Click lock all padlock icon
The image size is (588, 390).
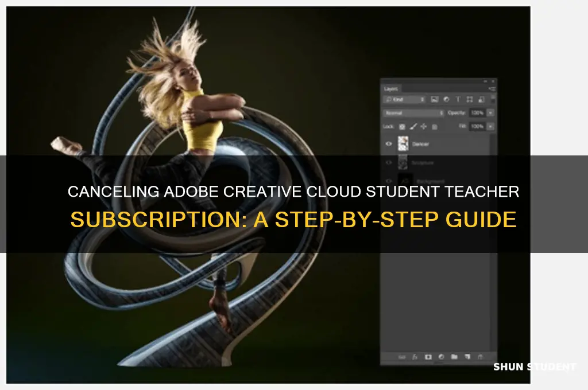point(434,127)
